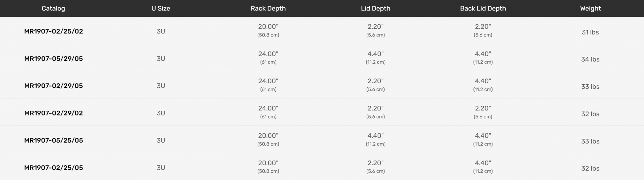This screenshot has width=644, height=180.
Task: Click 20.00" rack depth in first row
Action: [x=268, y=27]
